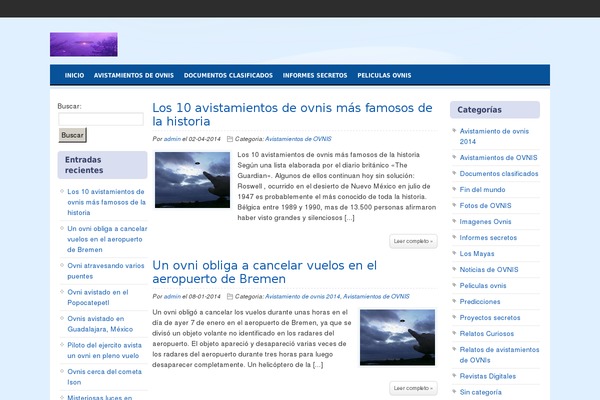Click date 08-01-2014 on Bremen post

(204, 296)
